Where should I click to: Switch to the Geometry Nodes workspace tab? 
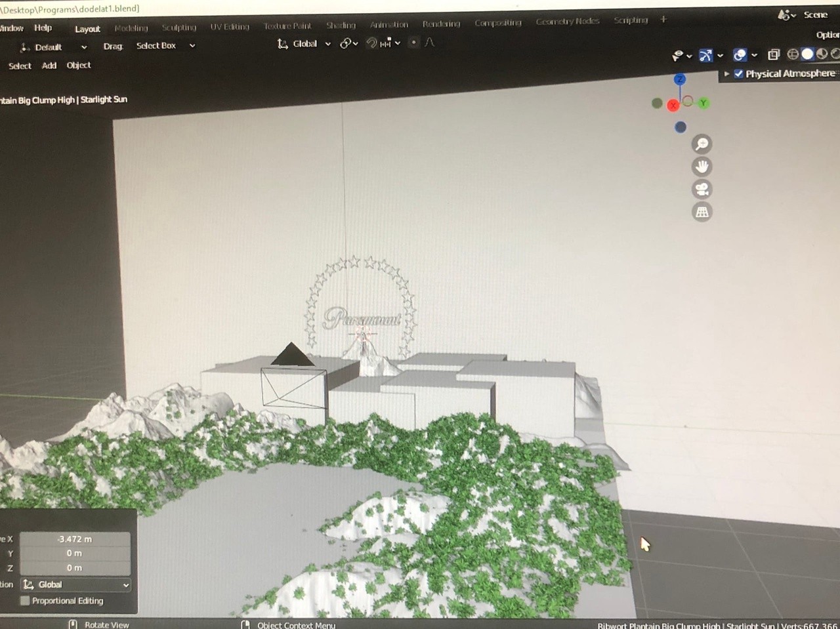[x=568, y=22]
